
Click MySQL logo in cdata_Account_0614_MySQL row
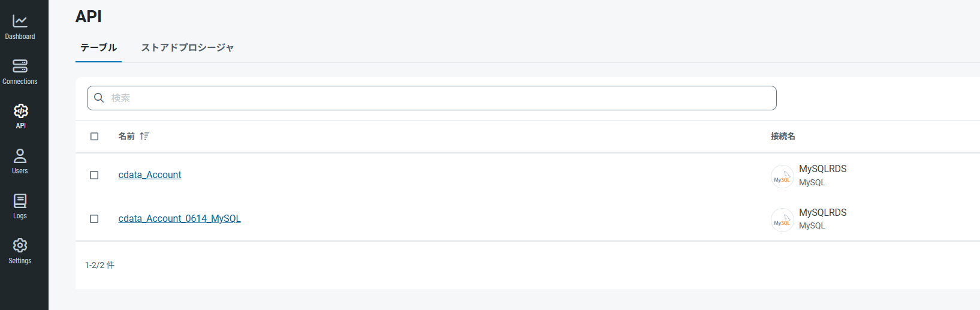[x=782, y=220]
